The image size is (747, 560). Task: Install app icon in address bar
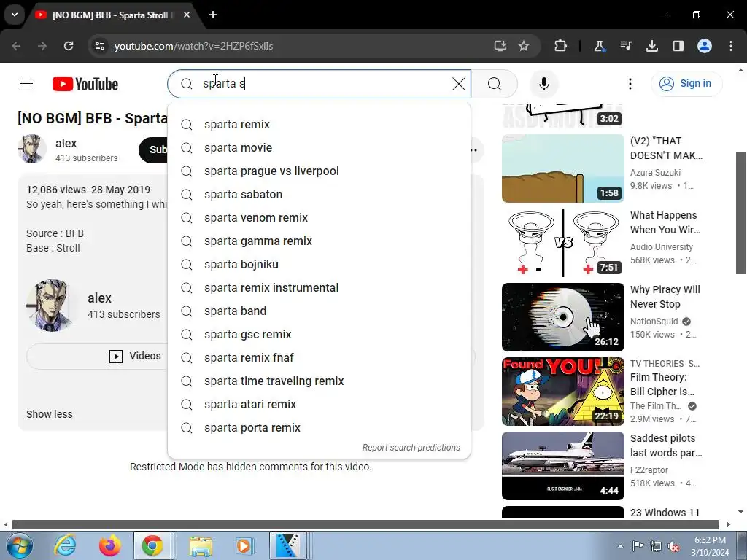pos(500,46)
